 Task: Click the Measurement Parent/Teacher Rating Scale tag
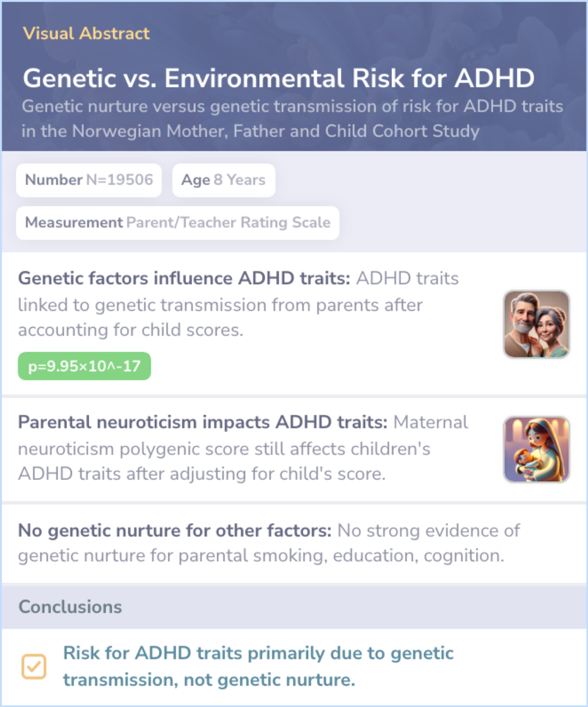point(177,223)
